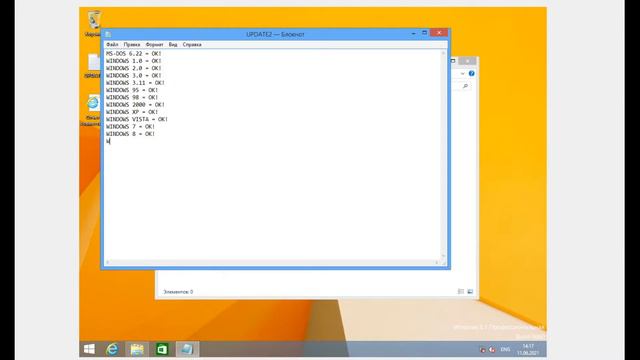Click the line "MS-DOS 6.22 = OK!"
The image size is (640, 360).
133,53
